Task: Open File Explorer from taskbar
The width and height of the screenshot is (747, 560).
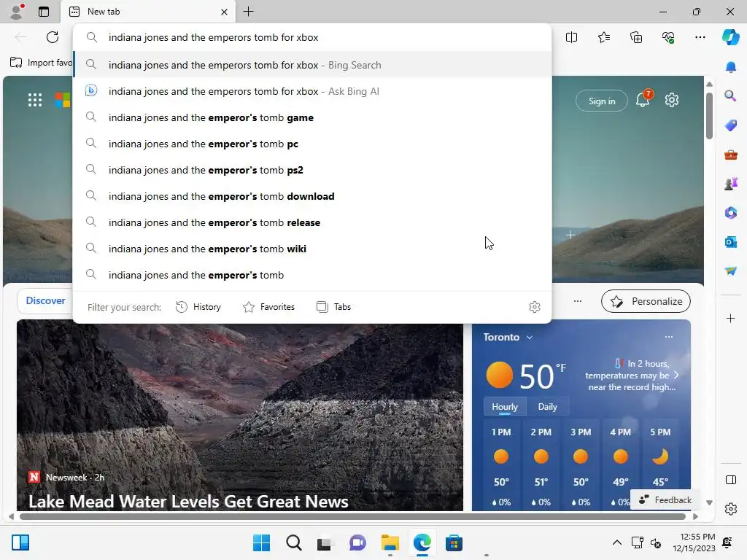Action: 390,542
